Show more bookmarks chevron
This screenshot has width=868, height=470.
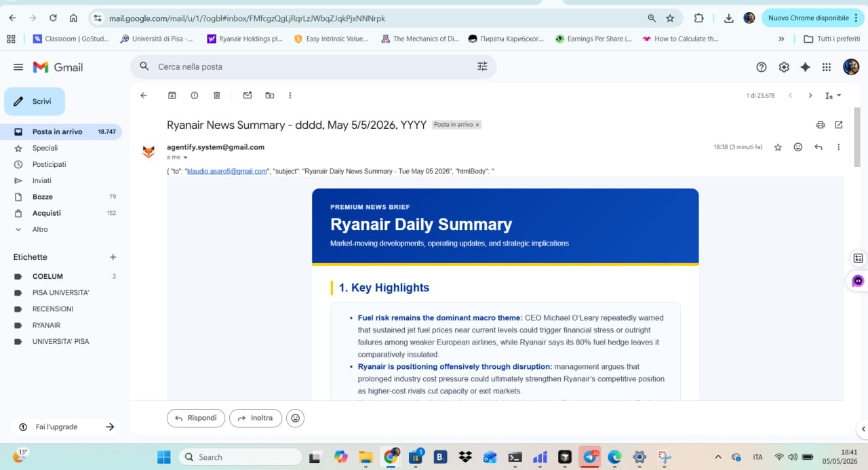pyautogui.click(x=781, y=39)
